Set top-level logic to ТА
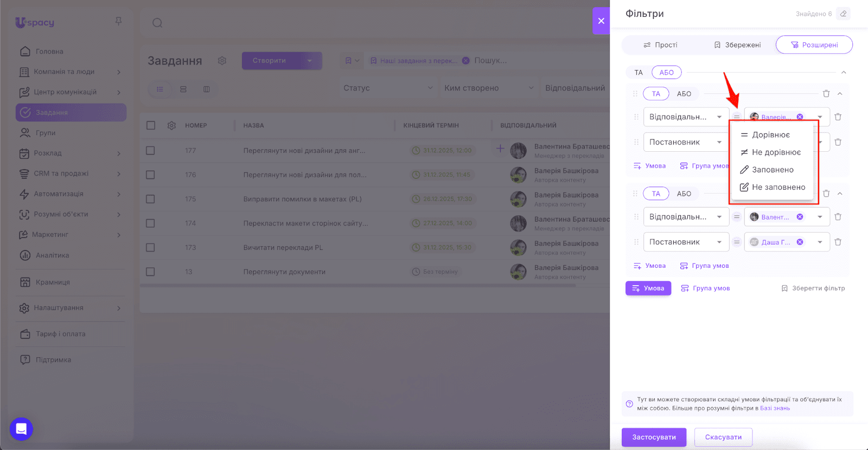The image size is (868, 450). 639,73
